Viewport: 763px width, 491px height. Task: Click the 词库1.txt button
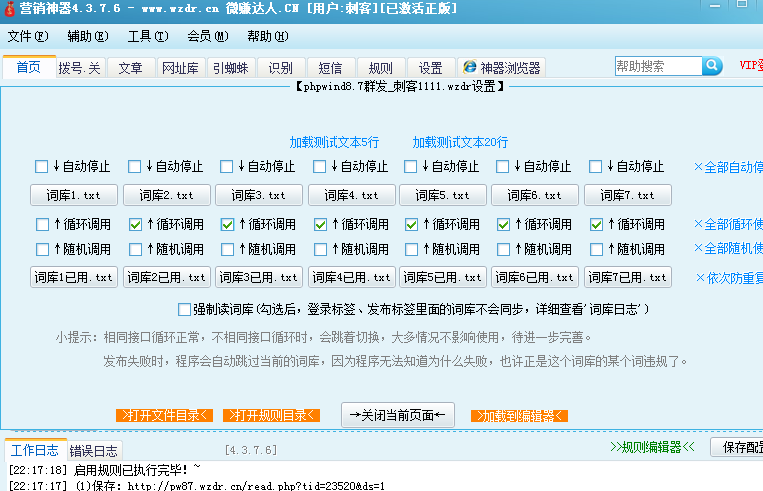tap(74, 195)
